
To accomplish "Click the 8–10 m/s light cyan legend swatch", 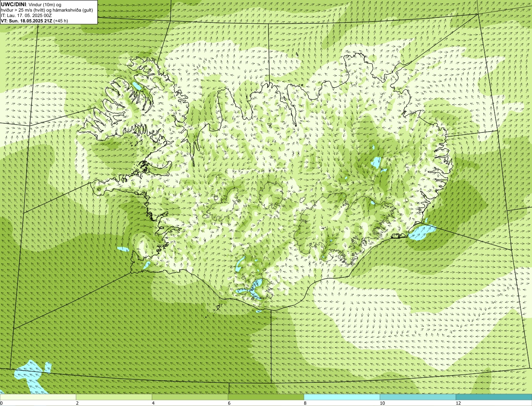I will pyautogui.click(x=342, y=397).
